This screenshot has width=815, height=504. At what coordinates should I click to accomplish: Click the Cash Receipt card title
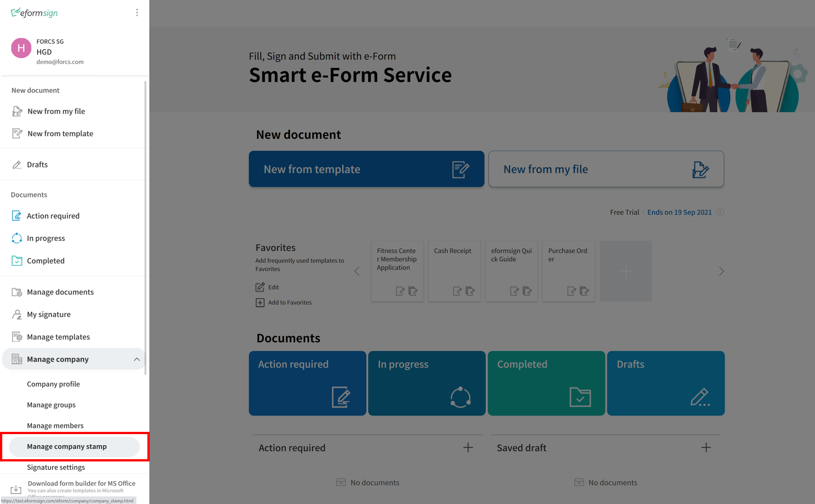pyautogui.click(x=453, y=251)
